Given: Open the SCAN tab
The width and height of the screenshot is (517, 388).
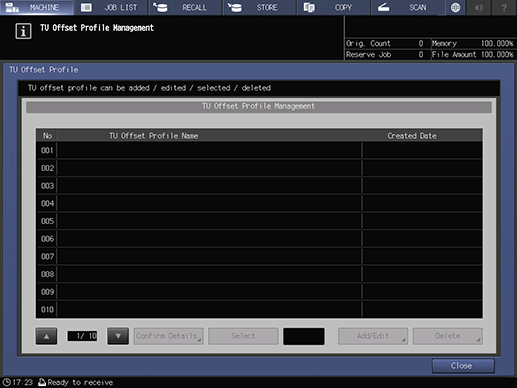Looking at the screenshot, I should click(408, 7).
